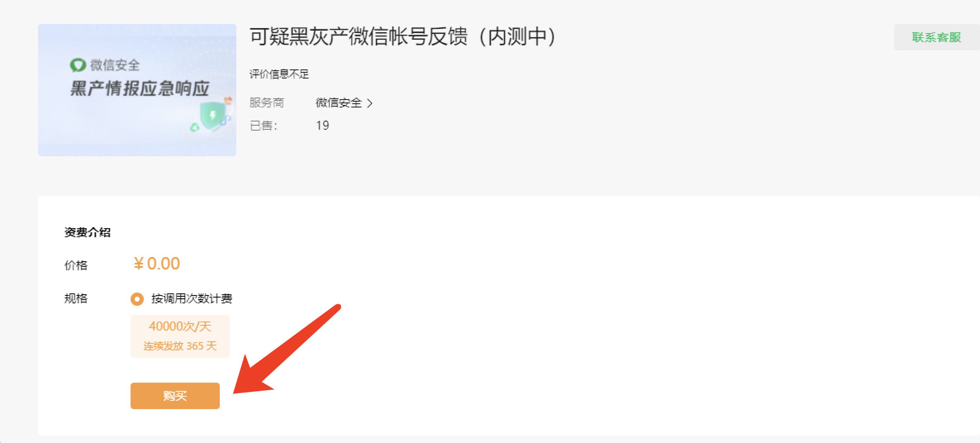
Task: Click the orange 购买 purchase button
Action: [175, 395]
